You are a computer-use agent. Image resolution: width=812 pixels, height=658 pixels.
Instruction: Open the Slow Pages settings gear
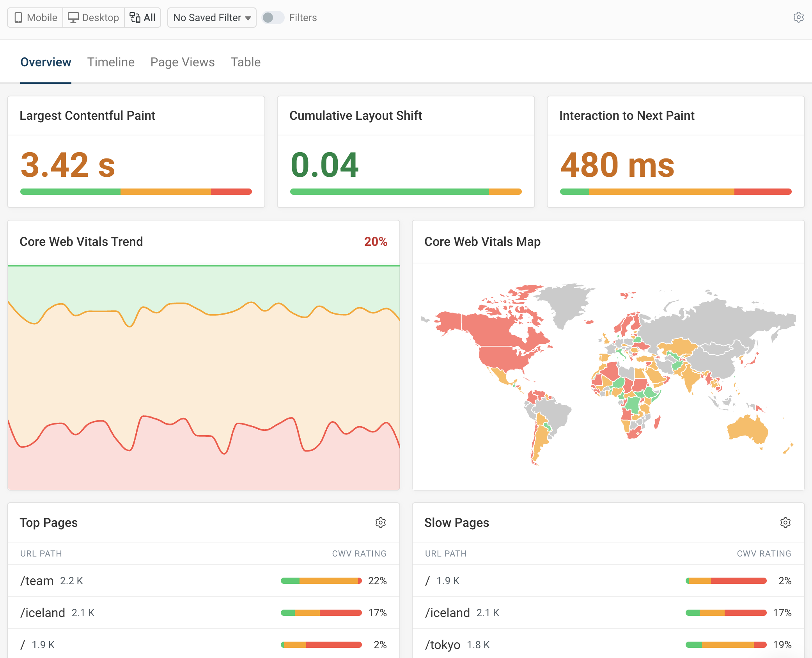[786, 523]
